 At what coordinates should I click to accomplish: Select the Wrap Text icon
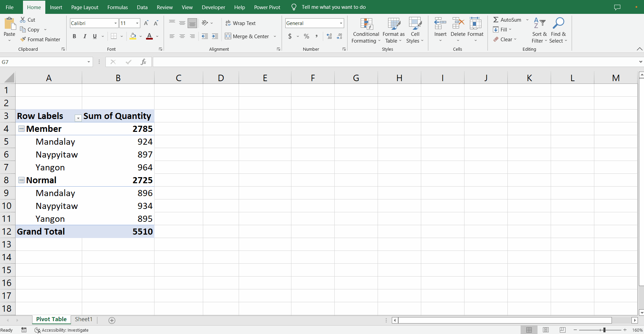point(228,23)
